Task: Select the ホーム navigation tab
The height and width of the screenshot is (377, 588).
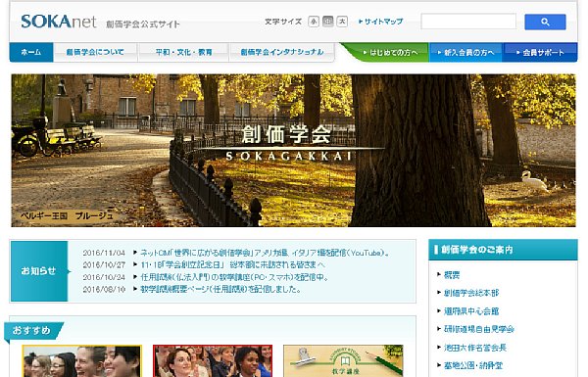Action: tap(31, 52)
